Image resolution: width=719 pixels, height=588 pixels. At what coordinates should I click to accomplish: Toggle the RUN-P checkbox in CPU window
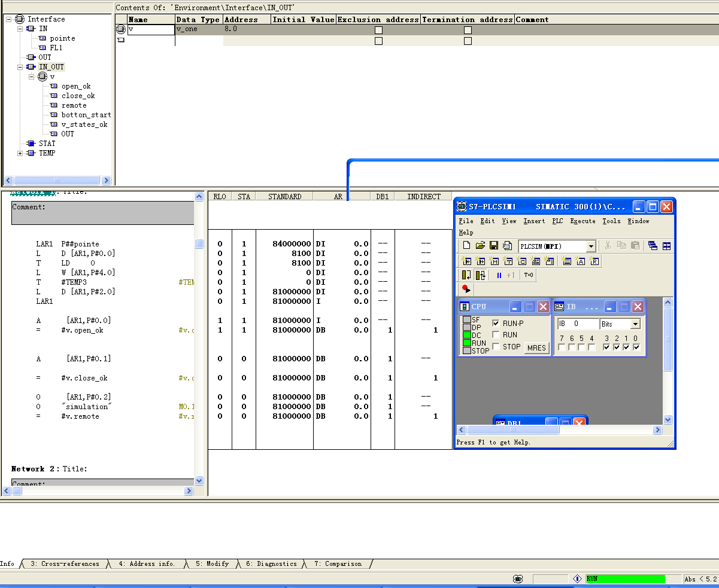[496, 323]
